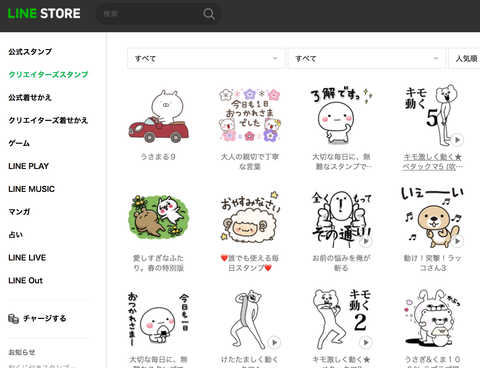This screenshot has height=368, width=480.
Task: Open the うさまる9 rabbit car sticker
Action: pos(158,116)
